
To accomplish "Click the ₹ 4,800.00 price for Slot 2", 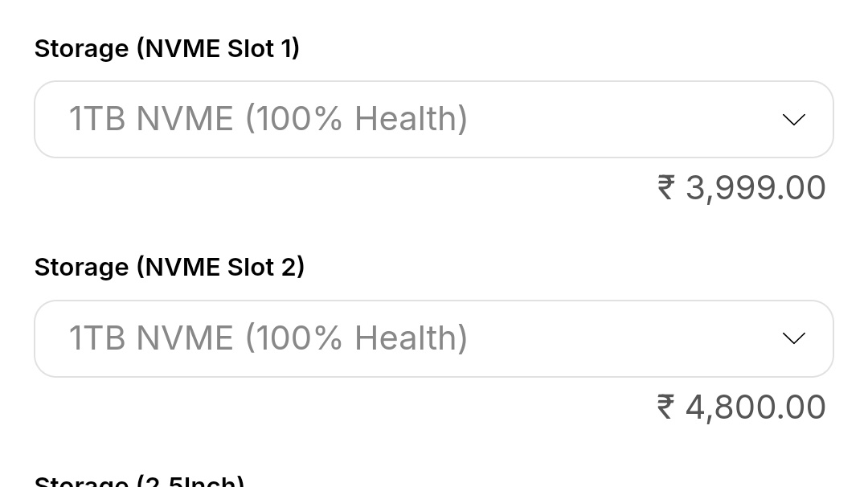I will 741,407.
